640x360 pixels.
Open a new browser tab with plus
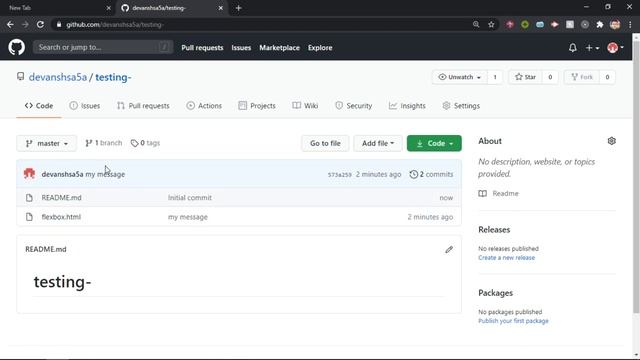point(238,8)
